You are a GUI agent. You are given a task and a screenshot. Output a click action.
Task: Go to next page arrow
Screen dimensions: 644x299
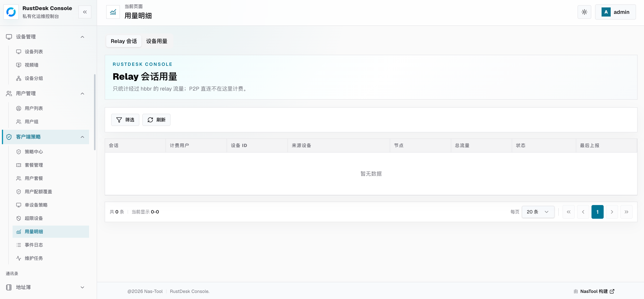pos(612,212)
